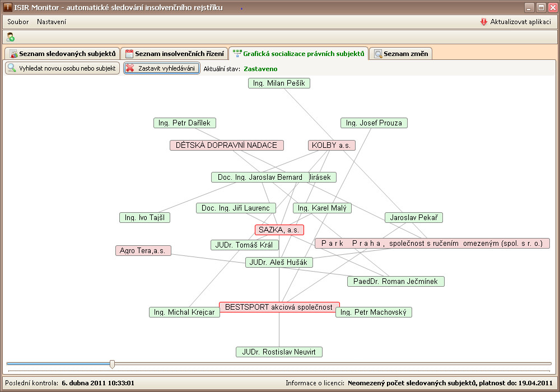
Task: Click the Ing. Michal Krejcar node
Action: point(184,312)
